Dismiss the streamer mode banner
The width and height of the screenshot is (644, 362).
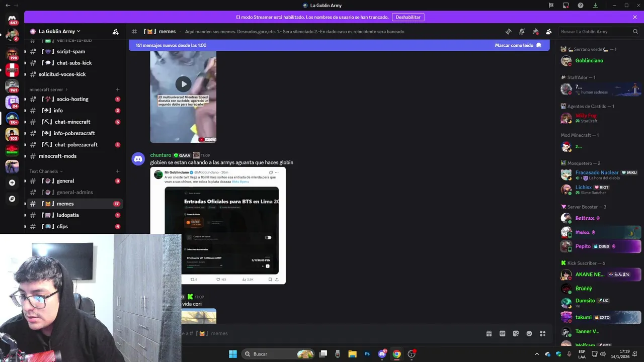635,17
